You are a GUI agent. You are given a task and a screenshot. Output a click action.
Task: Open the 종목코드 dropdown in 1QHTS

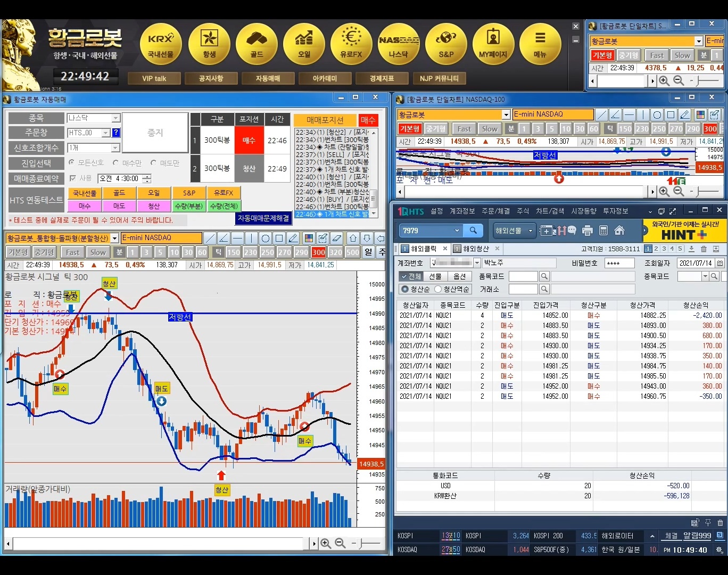coord(705,276)
